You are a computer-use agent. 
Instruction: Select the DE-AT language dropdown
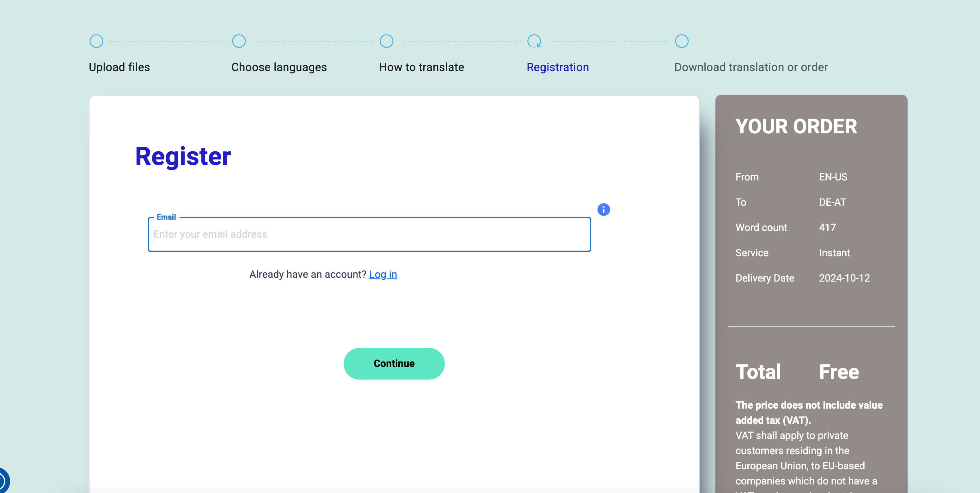click(x=833, y=203)
